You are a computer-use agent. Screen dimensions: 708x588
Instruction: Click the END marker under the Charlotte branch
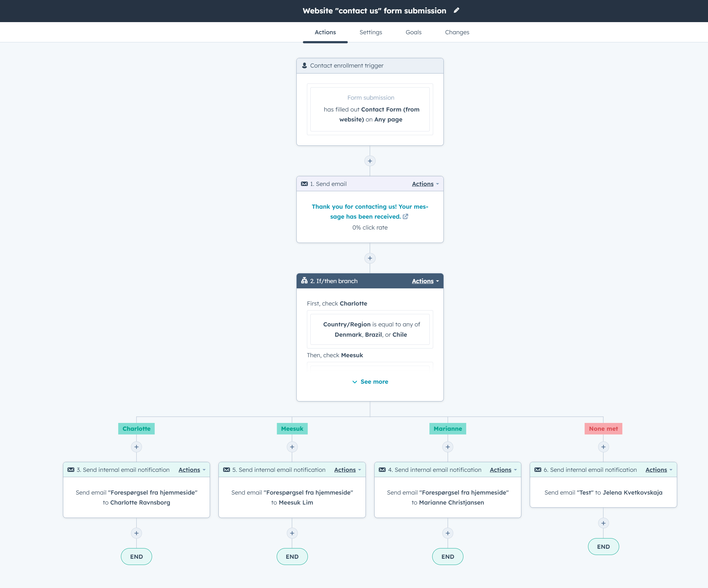tap(136, 556)
